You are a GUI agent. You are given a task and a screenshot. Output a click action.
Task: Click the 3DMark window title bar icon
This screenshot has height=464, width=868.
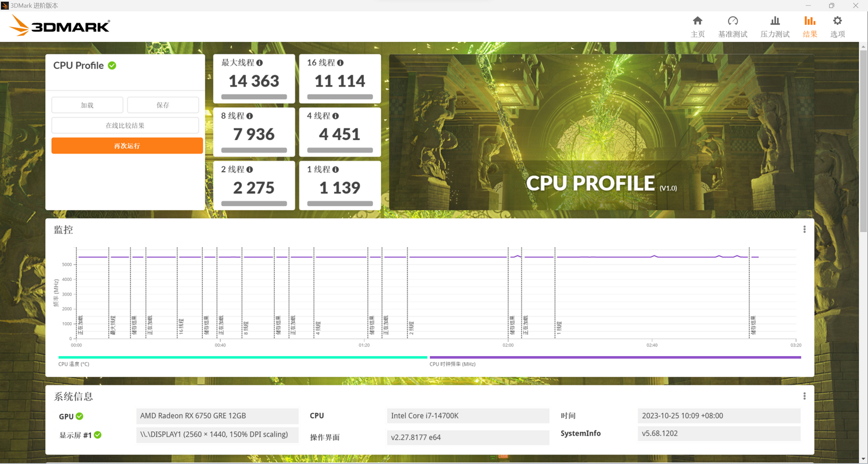5,6
